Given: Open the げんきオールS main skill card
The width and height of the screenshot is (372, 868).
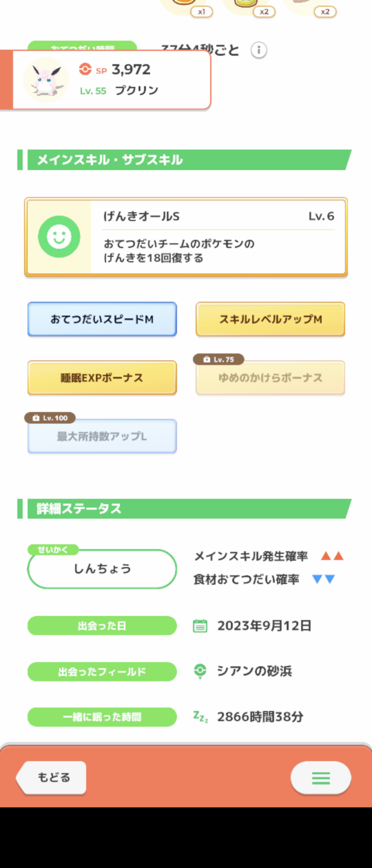Looking at the screenshot, I should [186, 237].
